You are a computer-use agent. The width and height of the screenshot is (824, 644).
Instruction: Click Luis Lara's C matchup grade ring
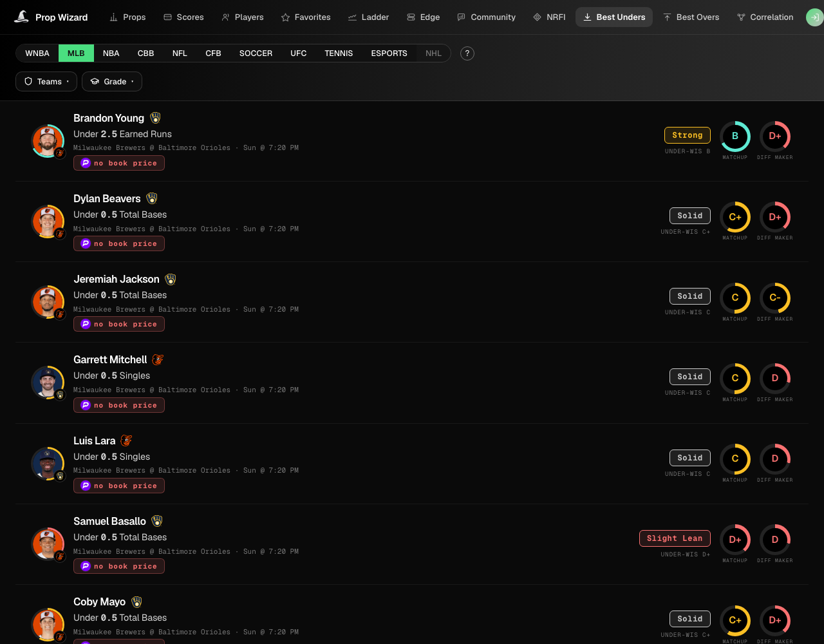click(735, 459)
